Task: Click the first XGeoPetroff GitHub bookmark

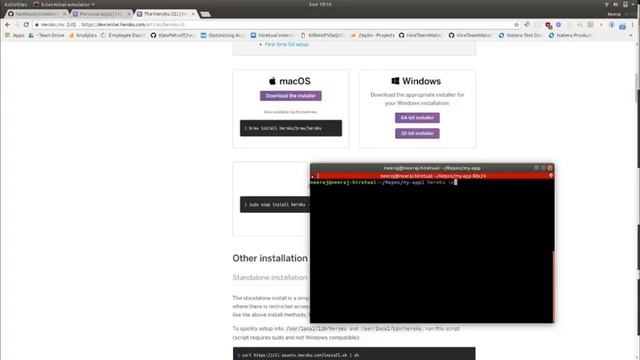Action: tap(172, 36)
